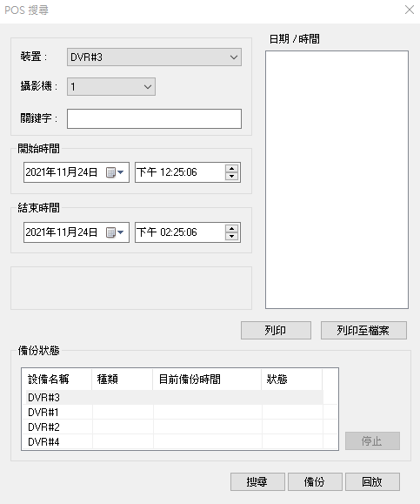This screenshot has height=504, width=420.
Task: Expand the 攝影機 camera dropdown
Action: [111, 86]
